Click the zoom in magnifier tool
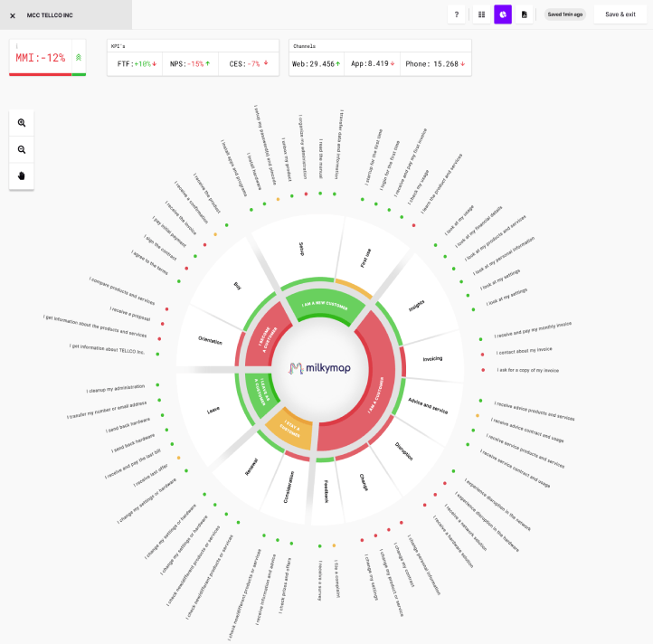This screenshot has width=653, height=644. click(x=22, y=123)
